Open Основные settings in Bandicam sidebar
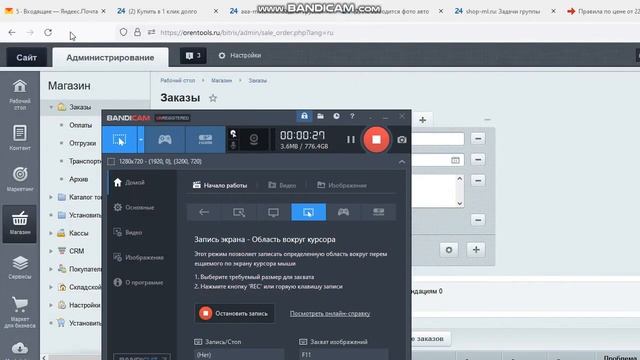This screenshot has width=640, height=360. pos(134,207)
